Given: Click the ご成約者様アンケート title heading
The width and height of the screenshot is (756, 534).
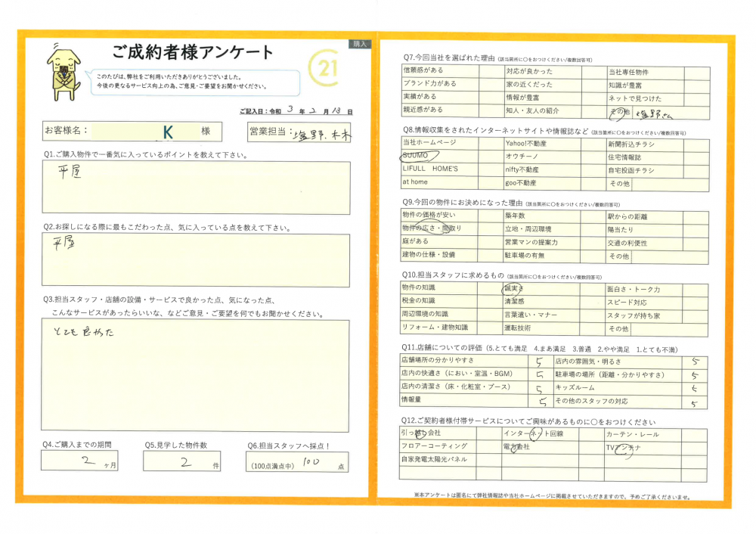Looking at the screenshot, I should click(193, 53).
